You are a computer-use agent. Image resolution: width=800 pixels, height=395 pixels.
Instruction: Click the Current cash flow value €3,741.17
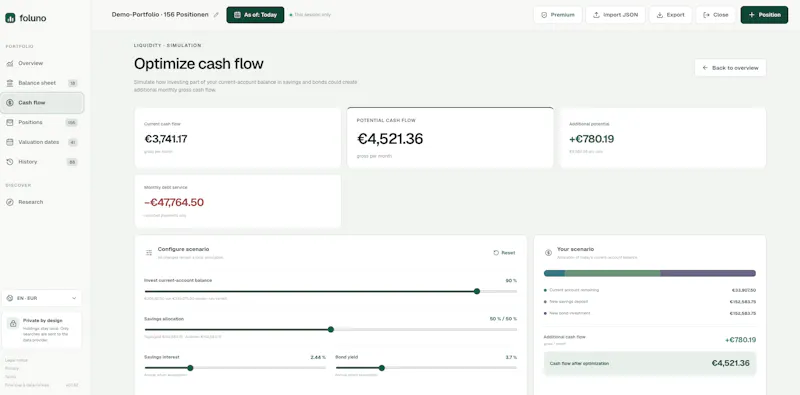pyautogui.click(x=166, y=139)
